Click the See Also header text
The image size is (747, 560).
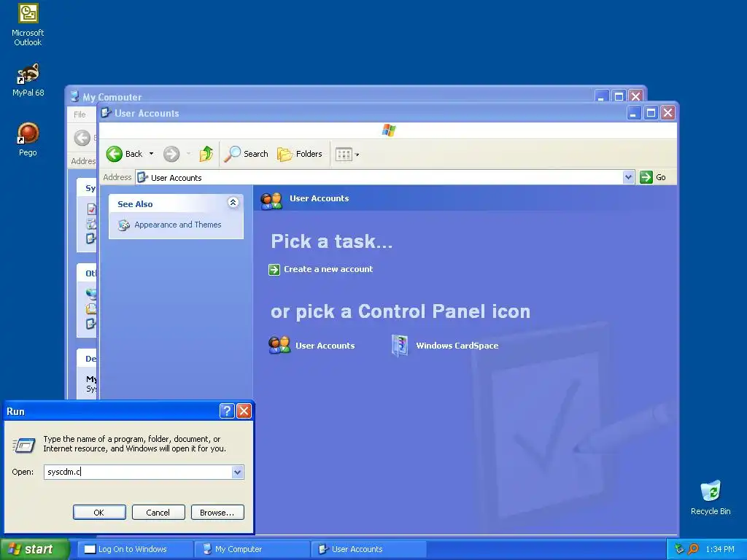pos(135,204)
